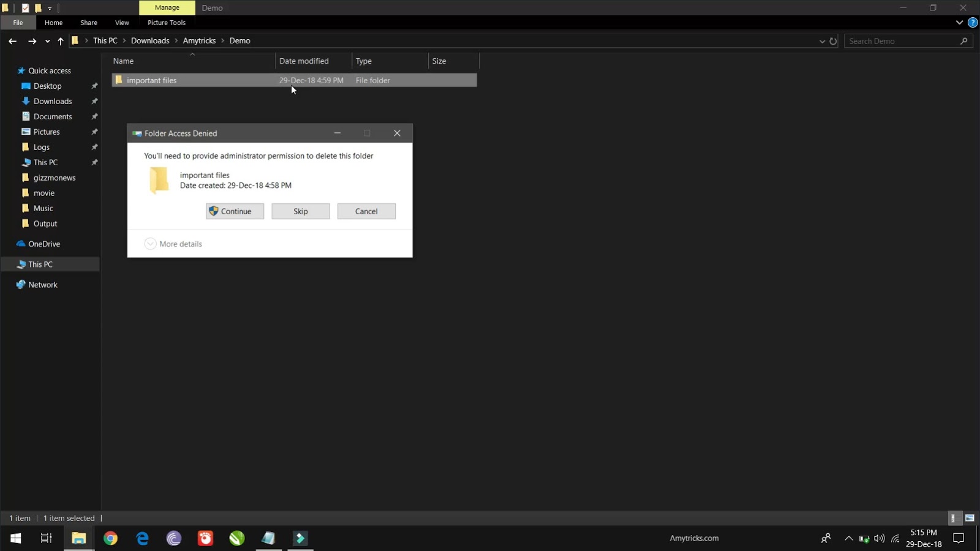
Task: Expand More details in the dialog
Action: tap(173, 244)
